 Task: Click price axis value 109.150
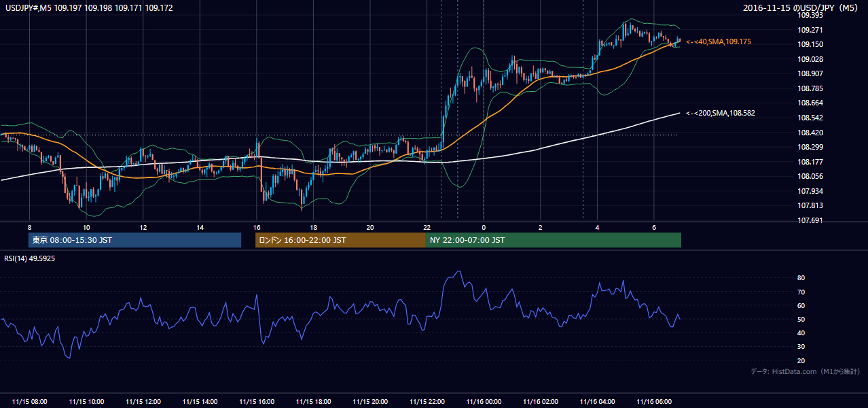pos(810,44)
